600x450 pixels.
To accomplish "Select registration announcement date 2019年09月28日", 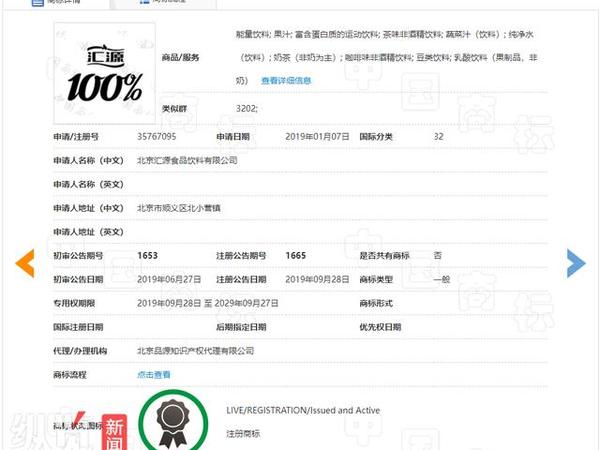I will 317,279.
